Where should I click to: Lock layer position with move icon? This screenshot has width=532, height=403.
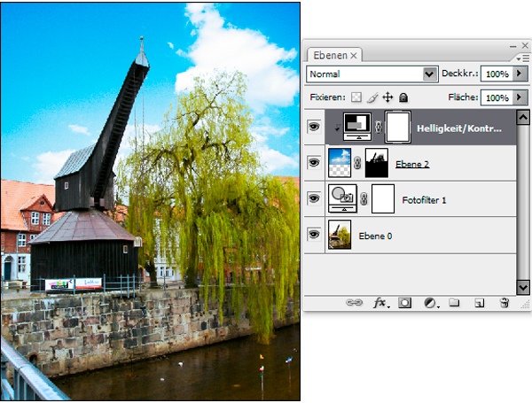tap(387, 97)
